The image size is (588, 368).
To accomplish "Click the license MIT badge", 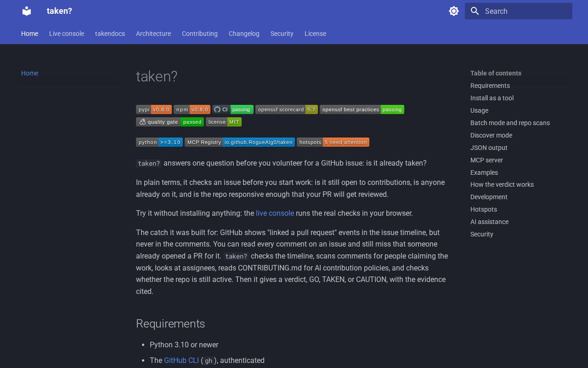I will (224, 122).
